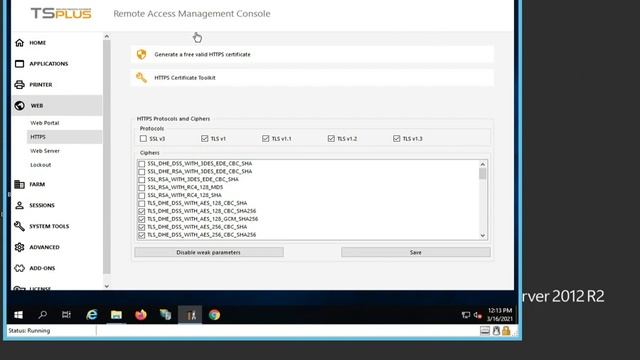Open Farm section icon

19,184
